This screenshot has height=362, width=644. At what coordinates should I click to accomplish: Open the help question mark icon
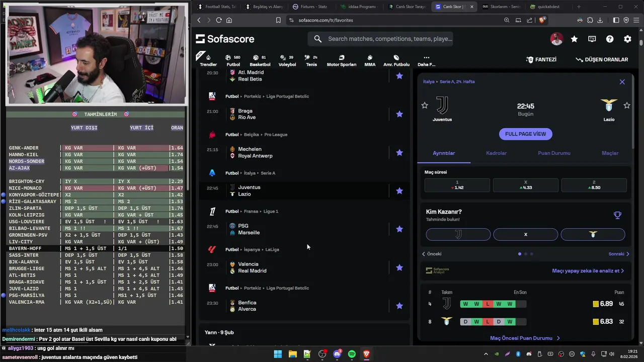pos(610,39)
